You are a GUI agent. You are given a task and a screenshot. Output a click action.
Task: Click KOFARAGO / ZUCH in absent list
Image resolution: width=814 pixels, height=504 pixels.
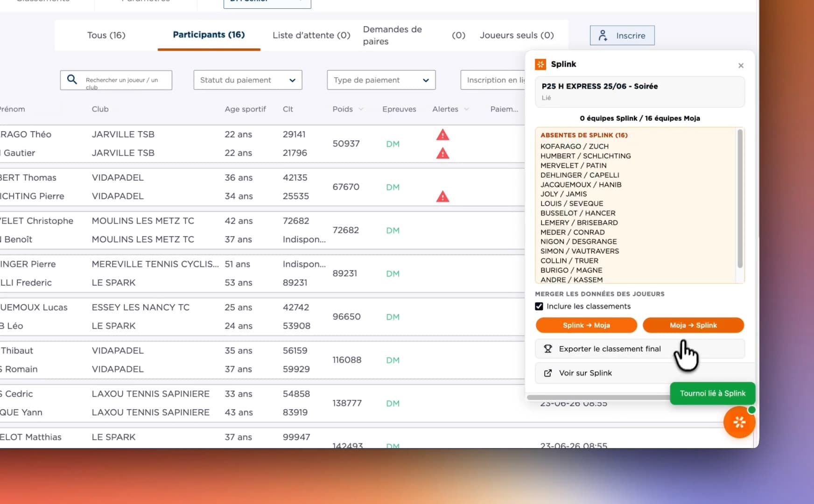575,147
